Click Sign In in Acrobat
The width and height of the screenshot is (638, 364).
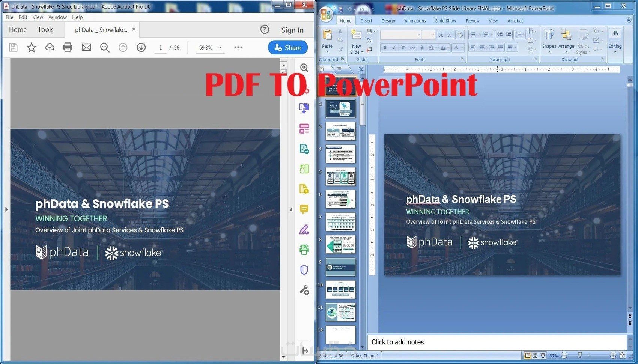coord(292,30)
